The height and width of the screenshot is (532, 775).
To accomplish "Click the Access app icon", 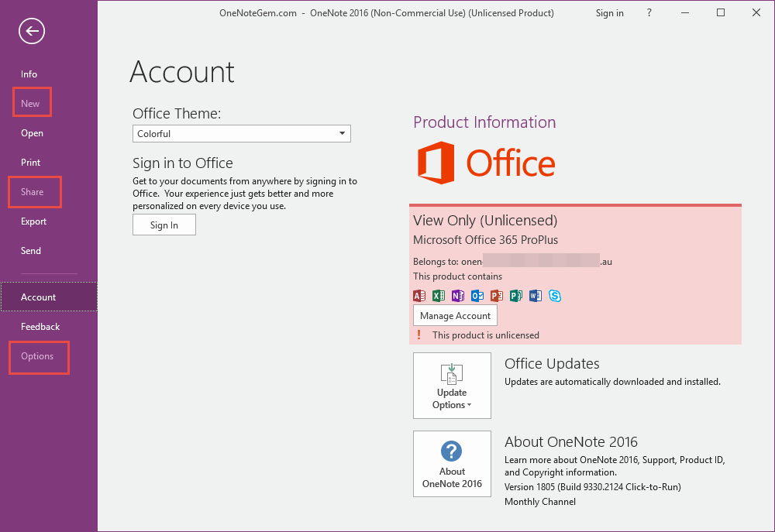I will click(419, 295).
